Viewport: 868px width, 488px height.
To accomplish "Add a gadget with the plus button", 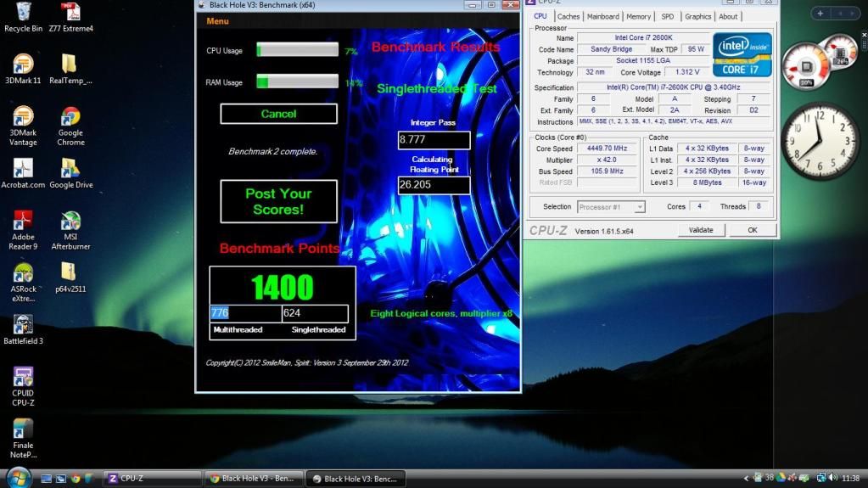I will coord(820,14).
